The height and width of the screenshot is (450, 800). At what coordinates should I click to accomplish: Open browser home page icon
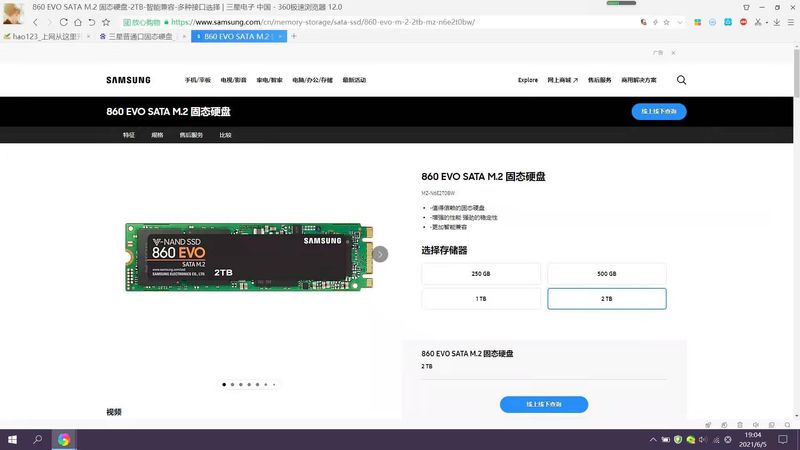(78, 22)
